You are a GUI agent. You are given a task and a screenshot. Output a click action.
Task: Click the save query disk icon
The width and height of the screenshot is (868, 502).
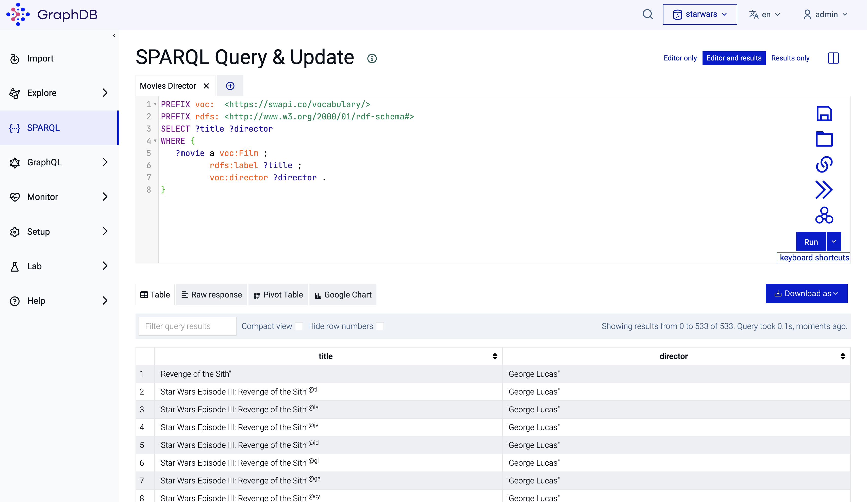(x=825, y=114)
